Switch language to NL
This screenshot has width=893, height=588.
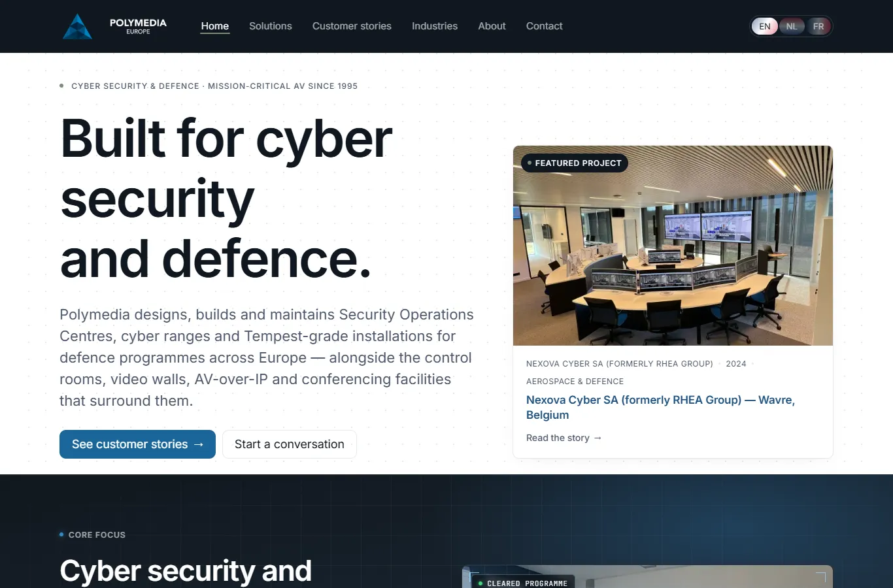point(792,26)
